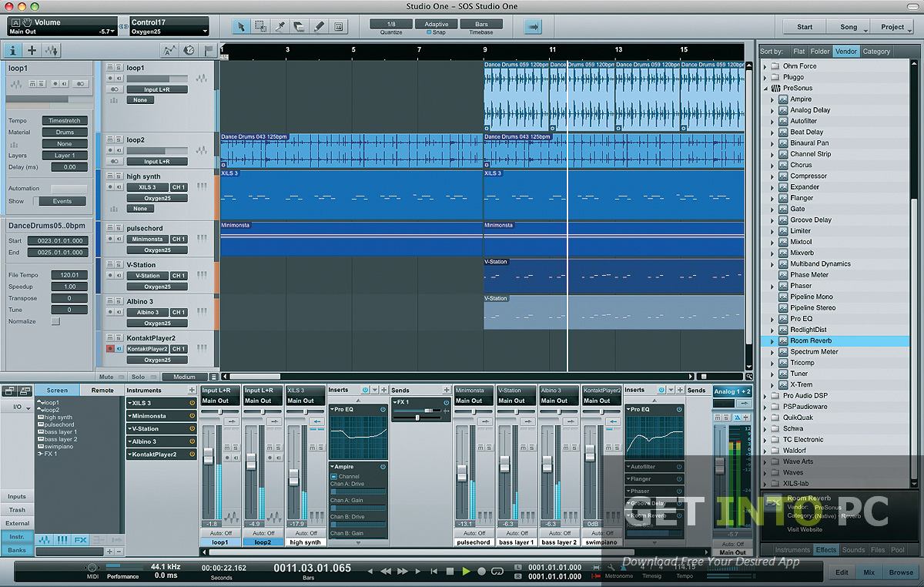Bypass the Pro EQ insert on loop2 channel
This screenshot has height=587, width=924.
click(x=383, y=409)
